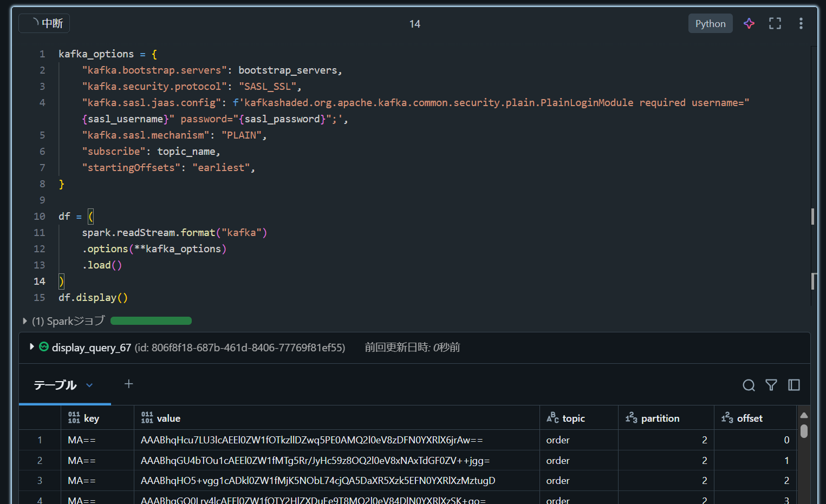Viewport: 826px width, 504px height.
Task: Click the cell number 14 label
Action: click(415, 24)
